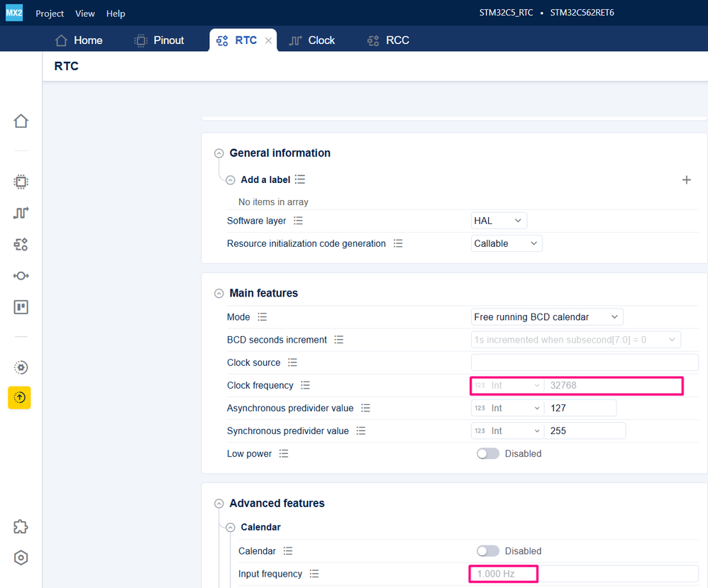
Task: Click list icon next to Input frequency
Action: 314,574
